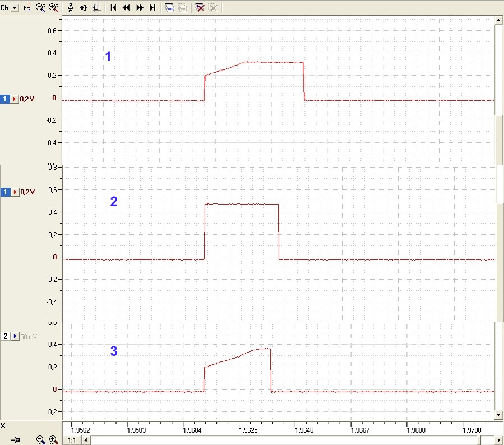
Task: Click the vertical zoom in magnifier in toolbar
Action: [53, 8]
